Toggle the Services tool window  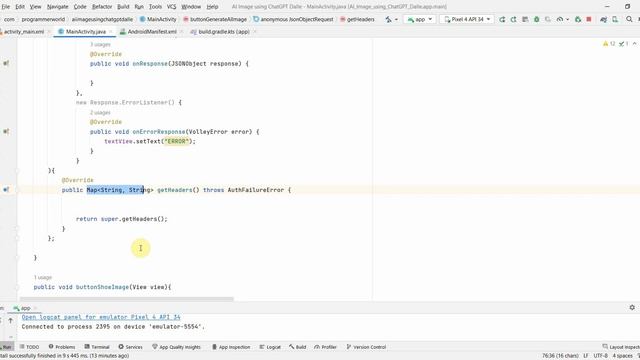pos(130,347)
